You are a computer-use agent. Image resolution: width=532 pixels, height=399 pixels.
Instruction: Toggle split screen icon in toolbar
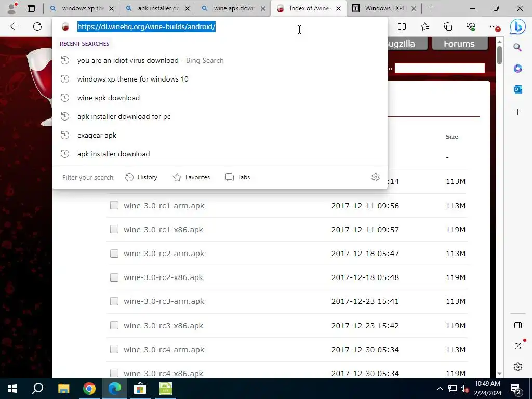pos(402,26)
